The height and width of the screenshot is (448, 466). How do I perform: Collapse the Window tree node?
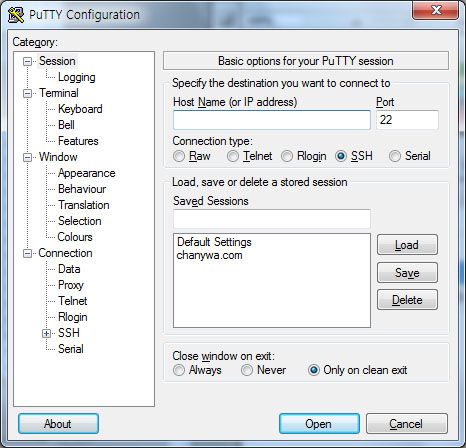pyautogui.click(x=27, y=157)
